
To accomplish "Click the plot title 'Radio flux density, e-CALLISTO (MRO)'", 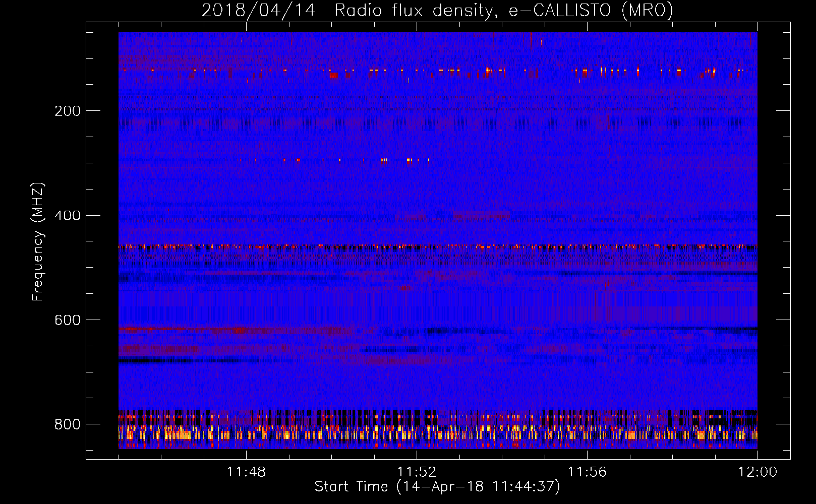I will tap(504, 10).
